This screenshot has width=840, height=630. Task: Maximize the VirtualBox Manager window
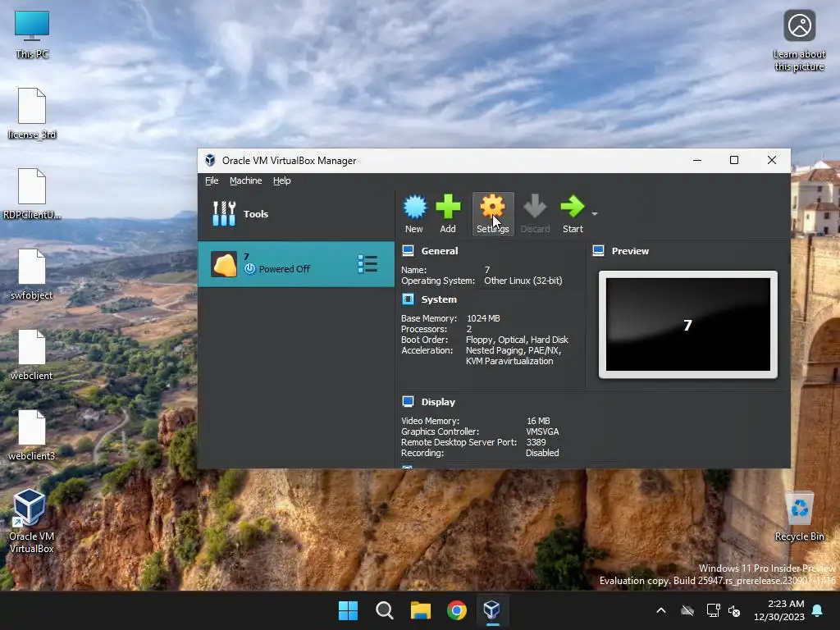click(x=734, y=160)
